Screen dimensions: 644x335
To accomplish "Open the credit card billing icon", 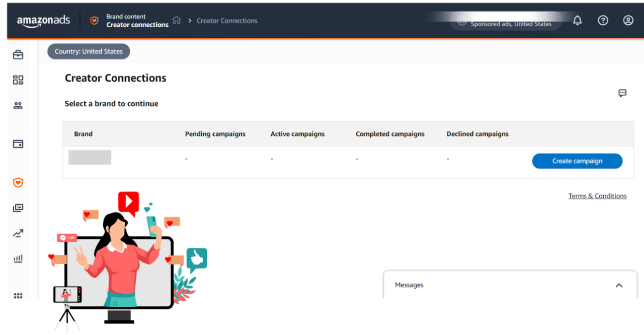I will coord(18,144).
